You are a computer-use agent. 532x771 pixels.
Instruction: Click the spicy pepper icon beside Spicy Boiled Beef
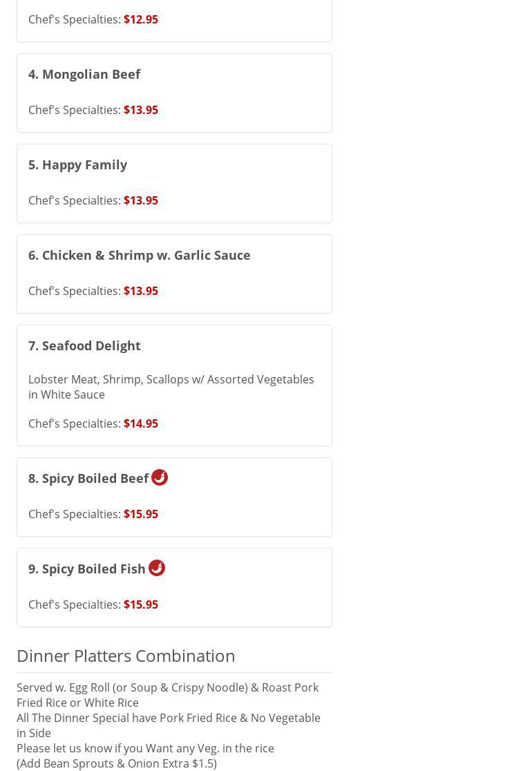[160, 477]
